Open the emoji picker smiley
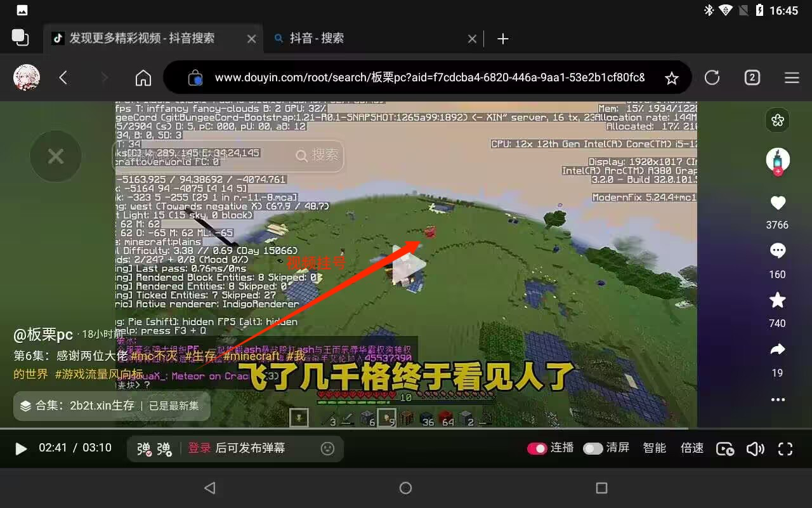This screenshot has height=508, width=812. (327, 448)
